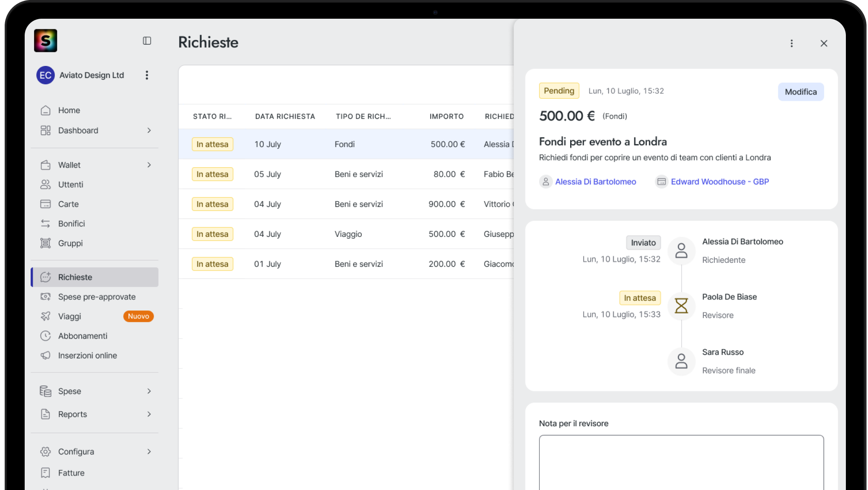The image size is (868, 490).
Task: Expand the Reports submenu chevron
Action: point(149,414)
